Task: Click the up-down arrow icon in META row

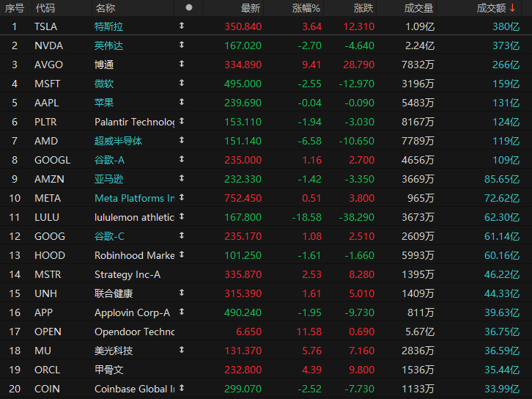Action: click(182, 197)
